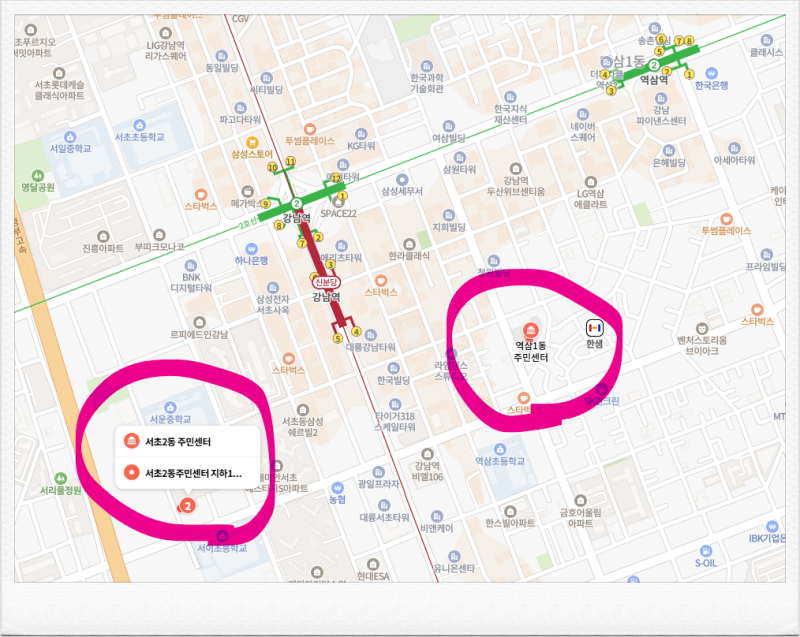Select the 한국지식재산센터 building icon
The height and width of the screenshot is (637, 800).
(510, 97)
